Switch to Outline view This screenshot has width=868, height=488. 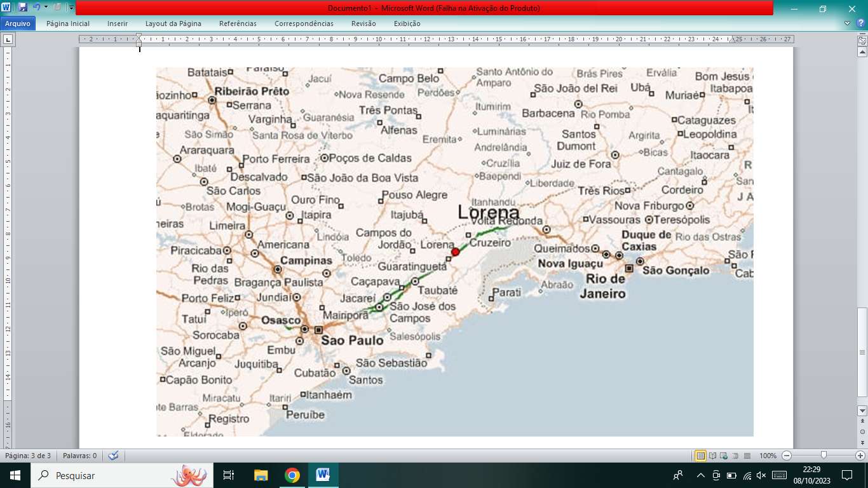736,456
